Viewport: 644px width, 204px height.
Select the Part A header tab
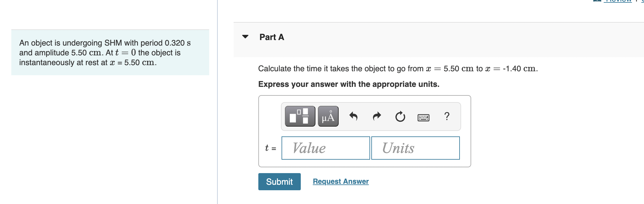[x=271, y=37]
